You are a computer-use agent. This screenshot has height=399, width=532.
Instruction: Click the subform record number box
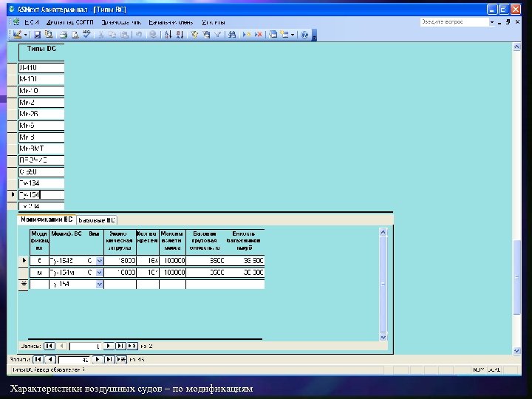point(85,346)
